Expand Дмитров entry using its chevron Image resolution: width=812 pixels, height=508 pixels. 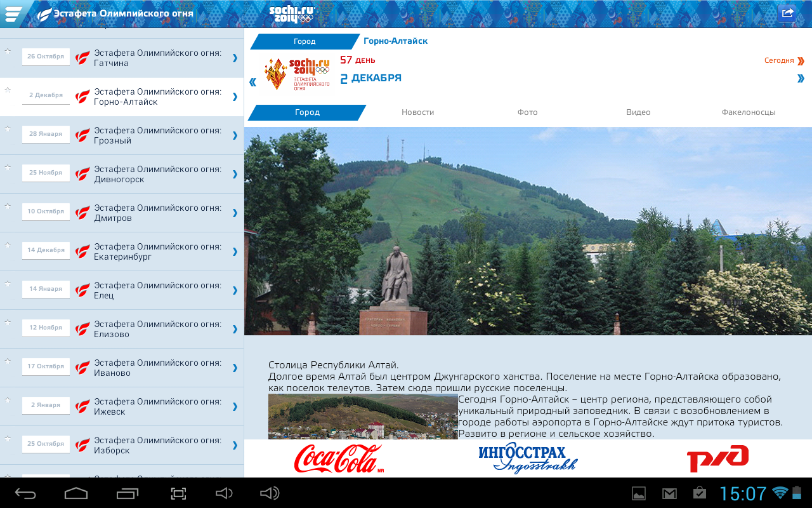coord(235,213)
